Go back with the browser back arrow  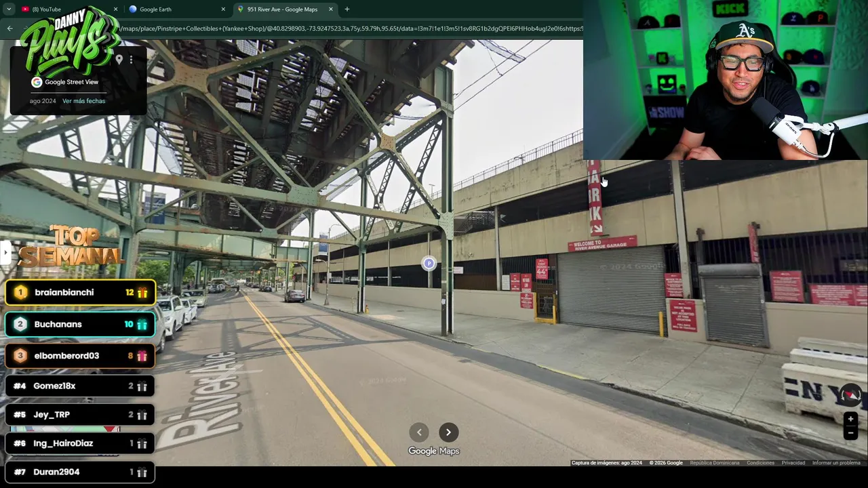[9, 28]
